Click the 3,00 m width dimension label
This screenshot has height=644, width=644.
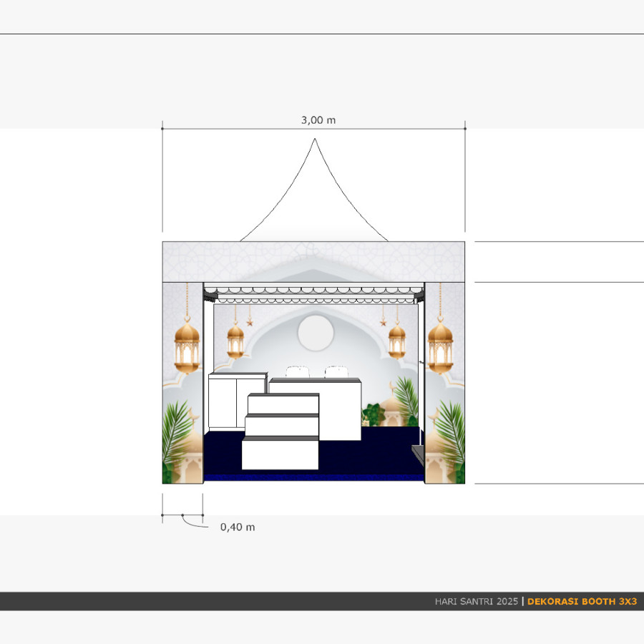pyautogui.click(x=318, y=120)
